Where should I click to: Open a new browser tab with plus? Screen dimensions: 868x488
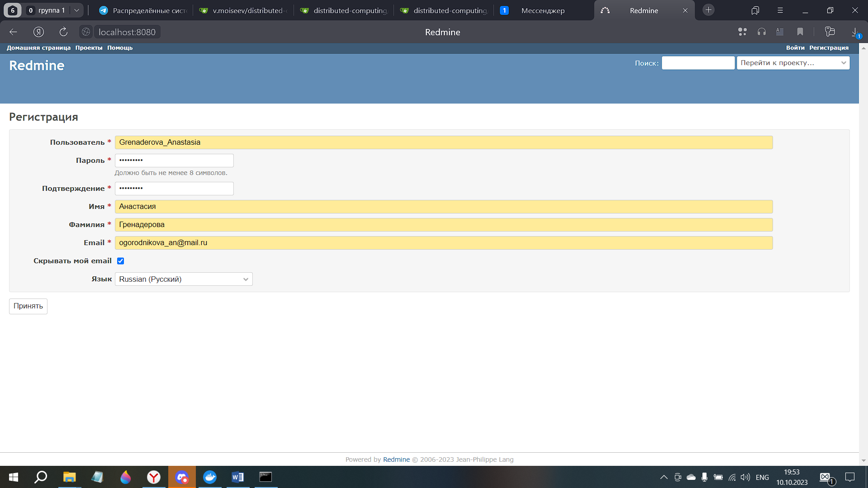coord(708,10)
